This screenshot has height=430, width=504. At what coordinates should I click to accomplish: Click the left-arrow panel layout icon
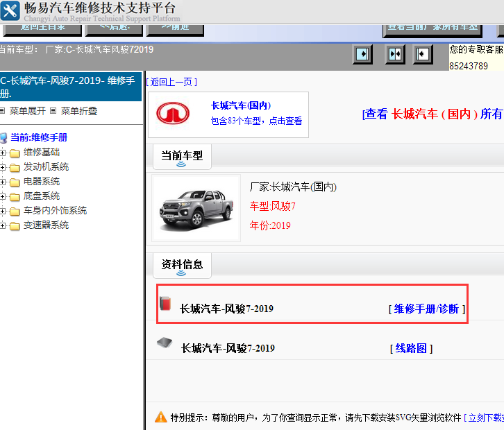423,54
